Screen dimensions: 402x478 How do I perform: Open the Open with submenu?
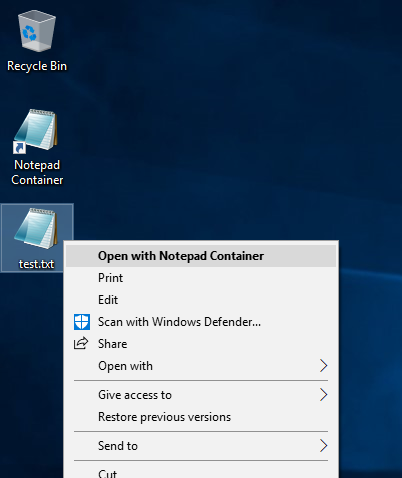point(201,366)
